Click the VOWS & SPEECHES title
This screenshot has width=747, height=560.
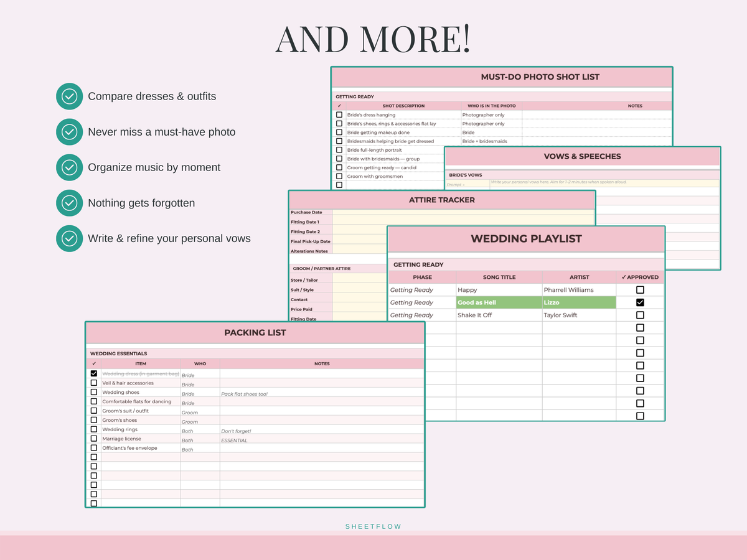point(582,157)
